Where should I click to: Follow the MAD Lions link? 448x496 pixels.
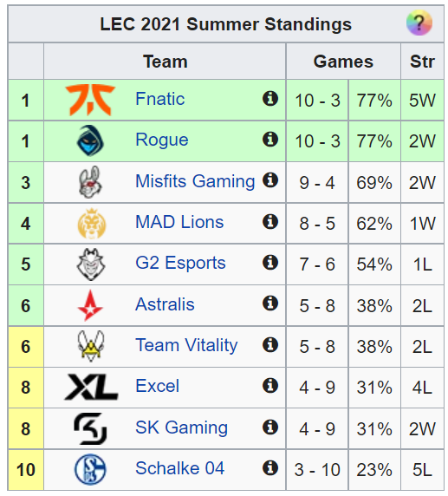coord(179,222)
